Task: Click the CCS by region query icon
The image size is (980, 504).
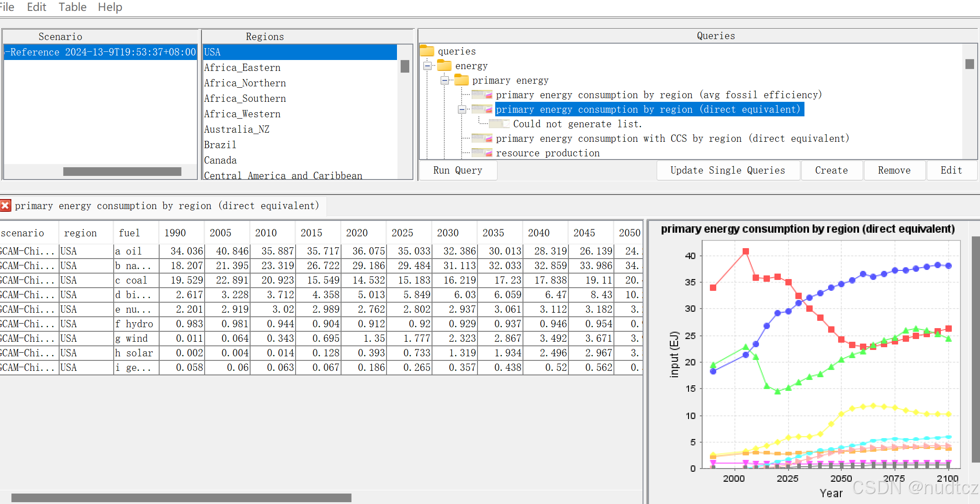Action: tap(482, 139)
